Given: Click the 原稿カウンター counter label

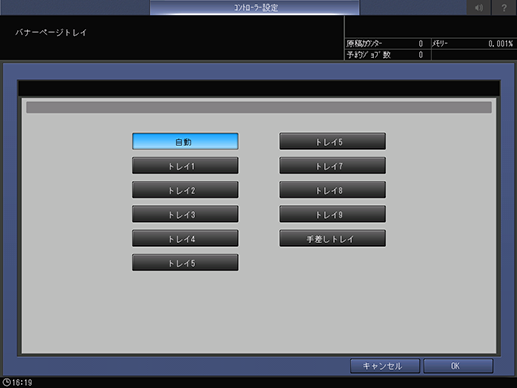Looking at the screenshot, I should point(364,44).
